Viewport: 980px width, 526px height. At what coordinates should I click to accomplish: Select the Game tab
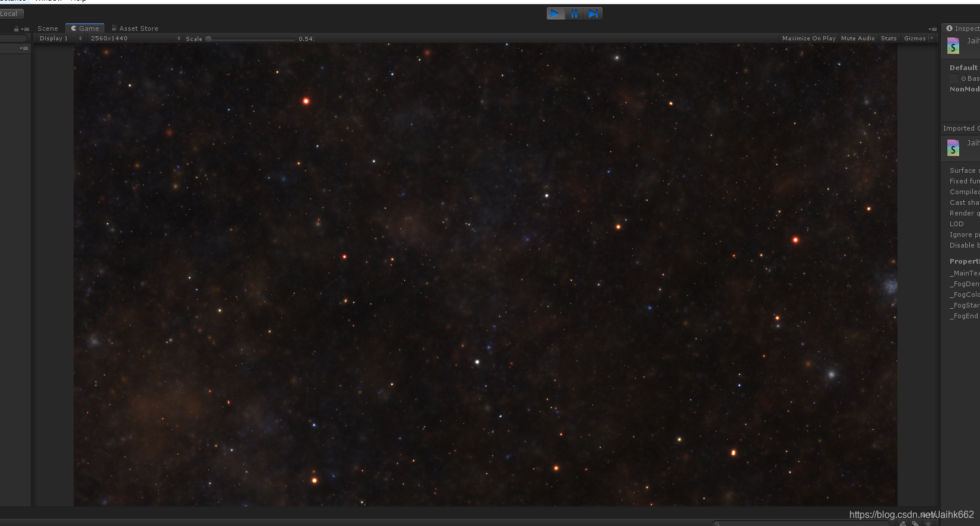click(85, 28)
